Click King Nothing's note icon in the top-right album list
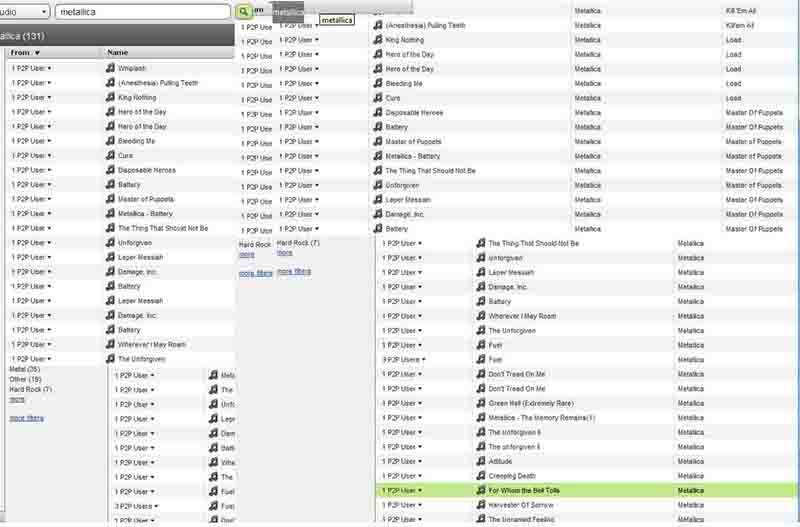This screenshot has height=527, width=800. 378,39
